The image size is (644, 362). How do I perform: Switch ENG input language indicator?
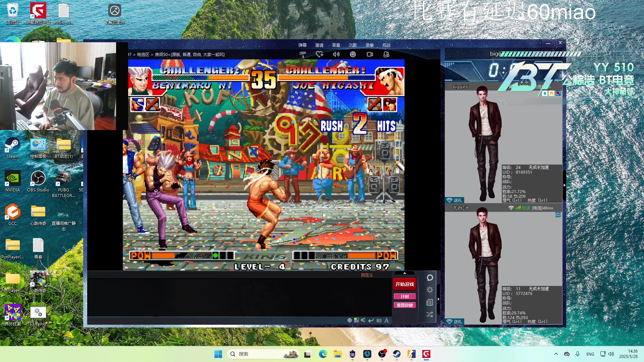pyautogui.click(x=590, y=354)
